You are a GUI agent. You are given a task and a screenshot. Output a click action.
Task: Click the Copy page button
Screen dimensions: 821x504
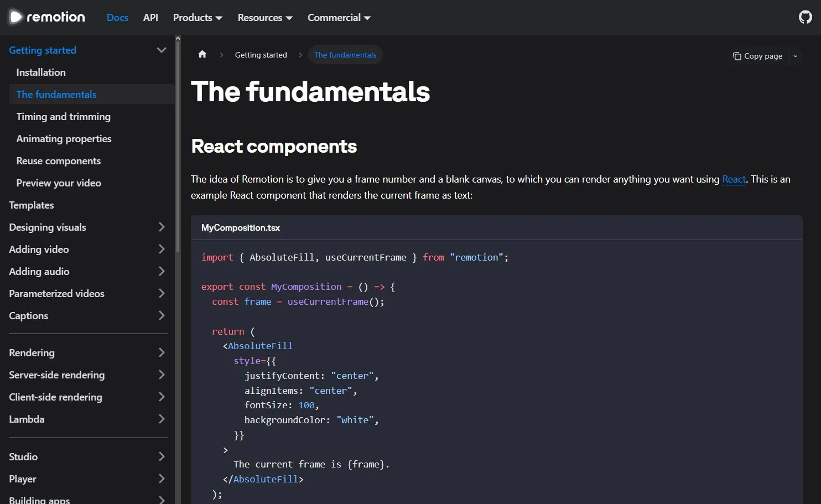pyautogui.click(x=758, y=56)
